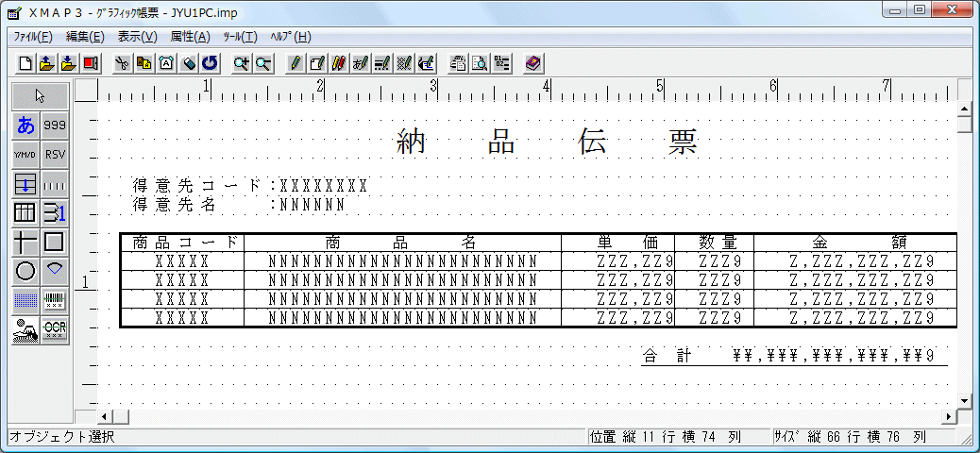Click the 納品伝票 title text

(548, 143)
